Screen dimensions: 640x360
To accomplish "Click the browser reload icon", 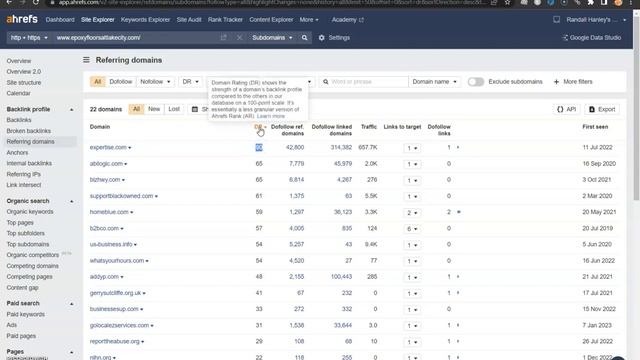I will coord(36,2).
